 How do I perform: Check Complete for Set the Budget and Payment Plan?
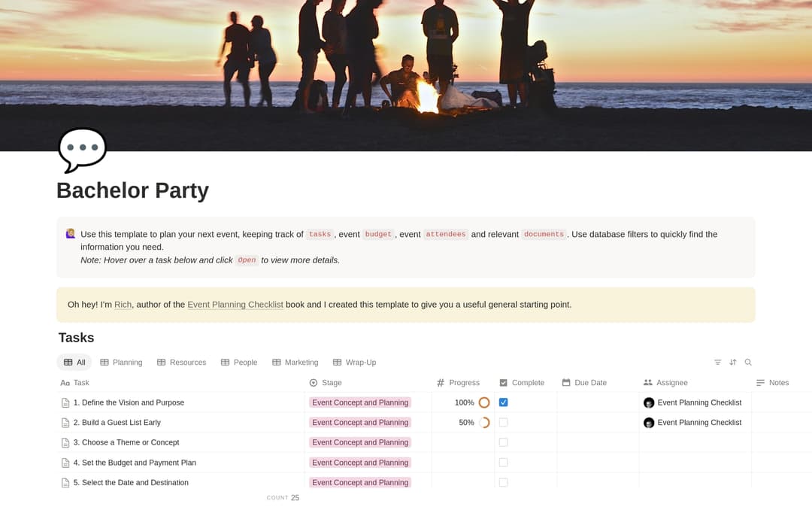click(x=503, y=463)
